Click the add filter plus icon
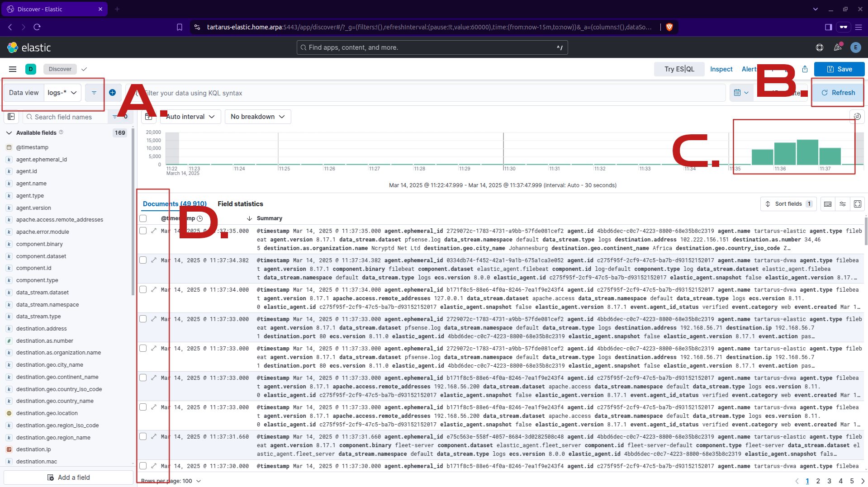 pos(112,93)
